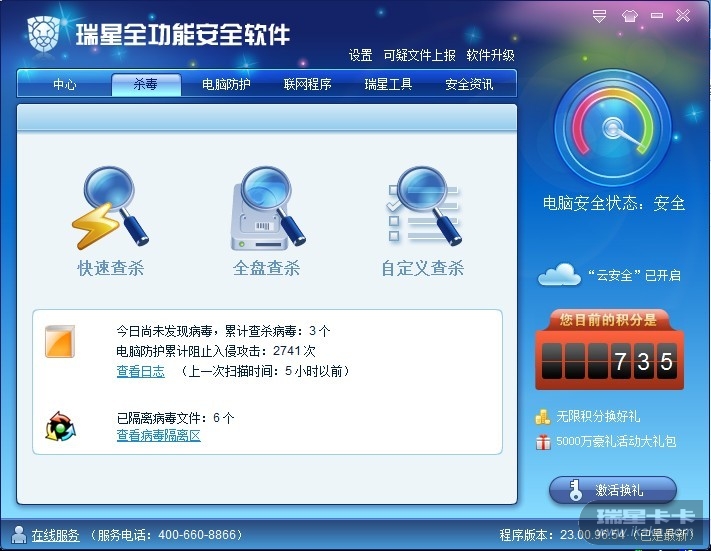Click the gold coins icon
The image size is (711, 551).
coord(543,417)
